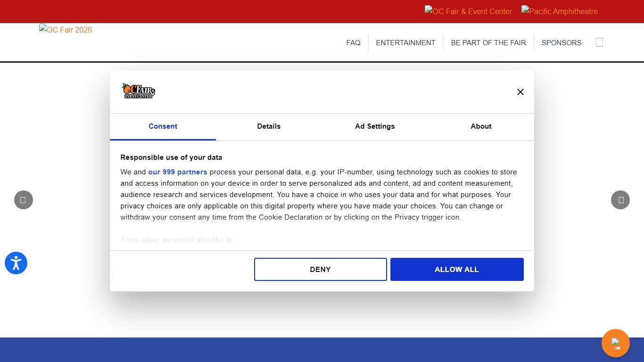Screen dimensions: 644x362
Task: Click the previous slide arrow
Action: tap(24, 200)
